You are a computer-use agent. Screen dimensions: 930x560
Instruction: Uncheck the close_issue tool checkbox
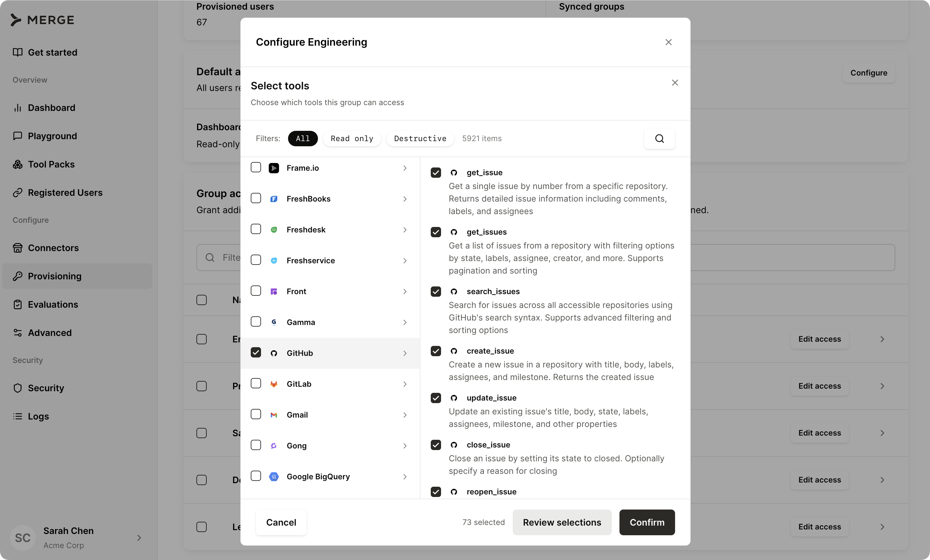click(436, 445)
